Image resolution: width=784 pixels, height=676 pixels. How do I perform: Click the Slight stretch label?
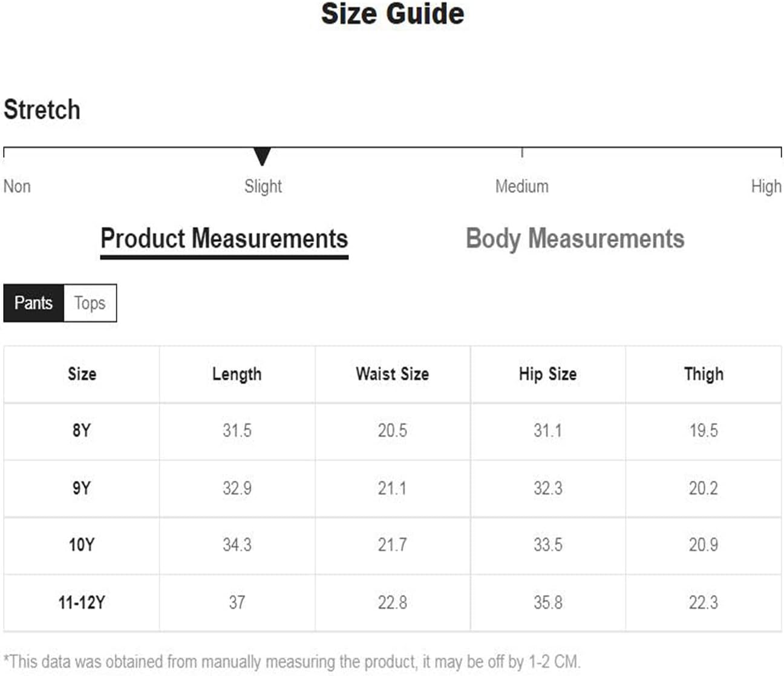point(263,186)
